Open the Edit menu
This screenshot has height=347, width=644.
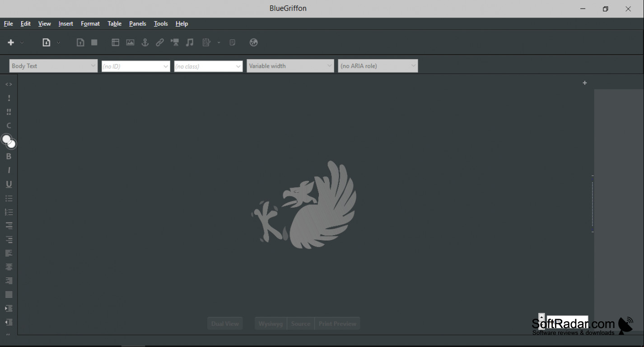point(26,23)
